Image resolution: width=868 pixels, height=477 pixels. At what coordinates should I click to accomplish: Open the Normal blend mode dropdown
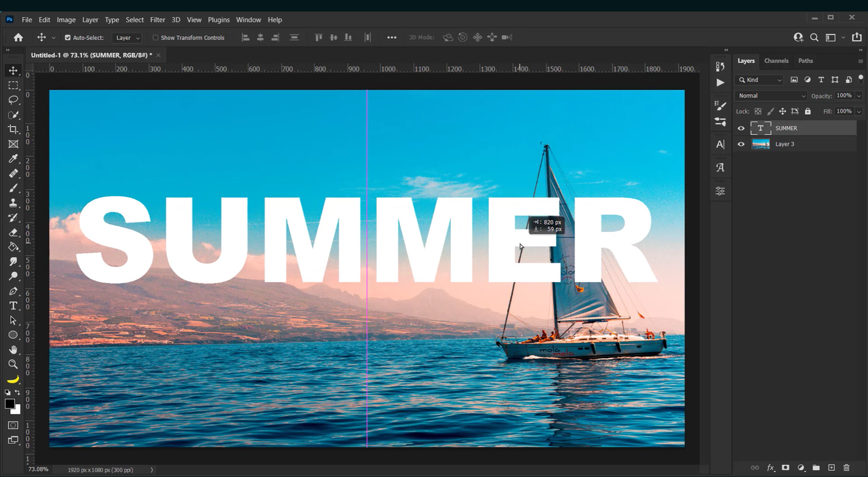[772, 96]
